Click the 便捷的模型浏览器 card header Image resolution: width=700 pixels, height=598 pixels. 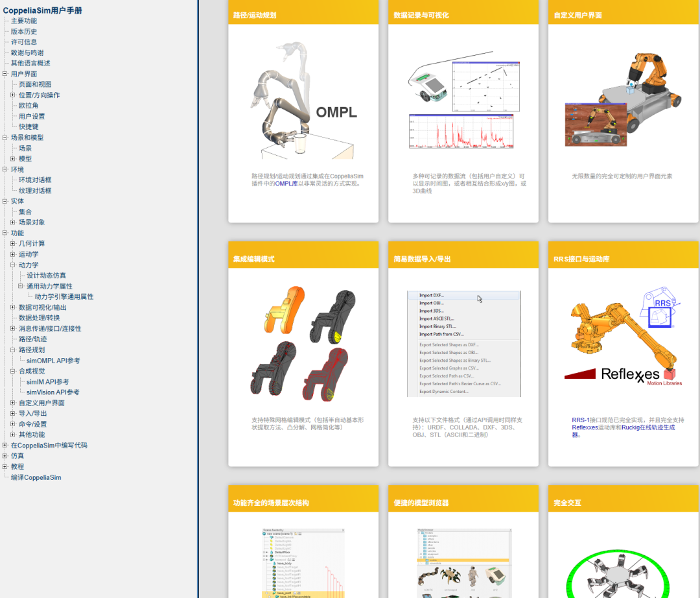coord(463,499)
